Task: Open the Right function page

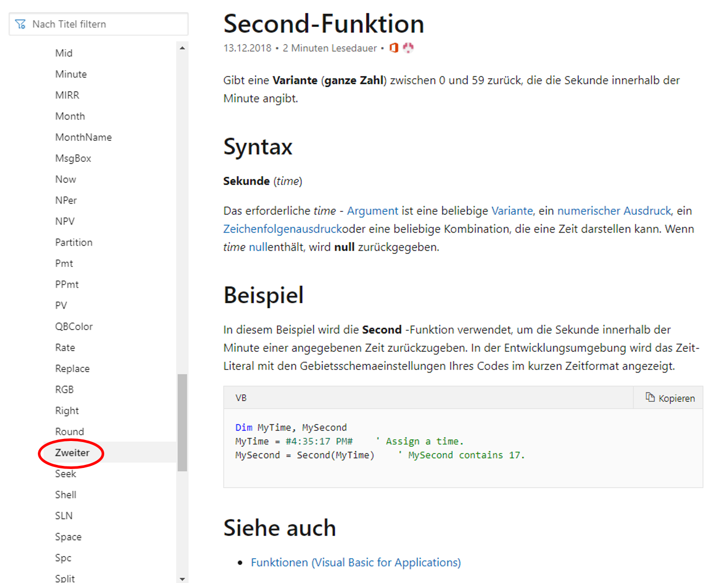Action: (x=67, y=410)
